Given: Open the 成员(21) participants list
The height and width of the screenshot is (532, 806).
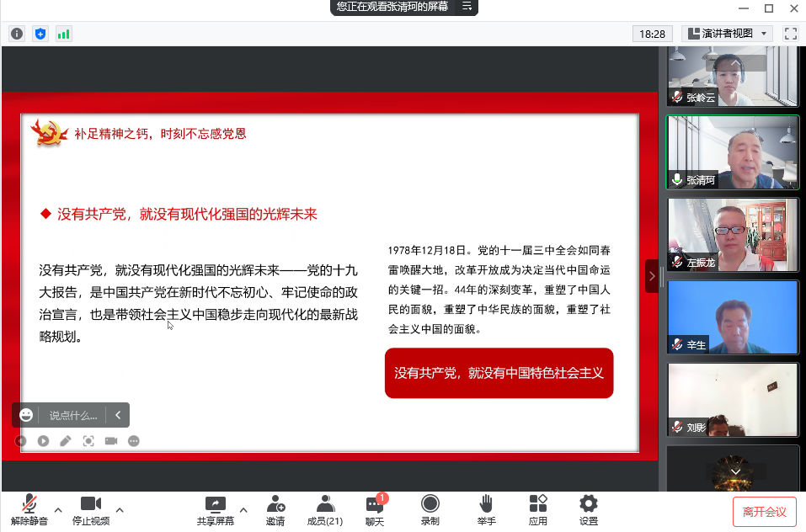Looking at the screenshot, I should [x=325, y=510].
